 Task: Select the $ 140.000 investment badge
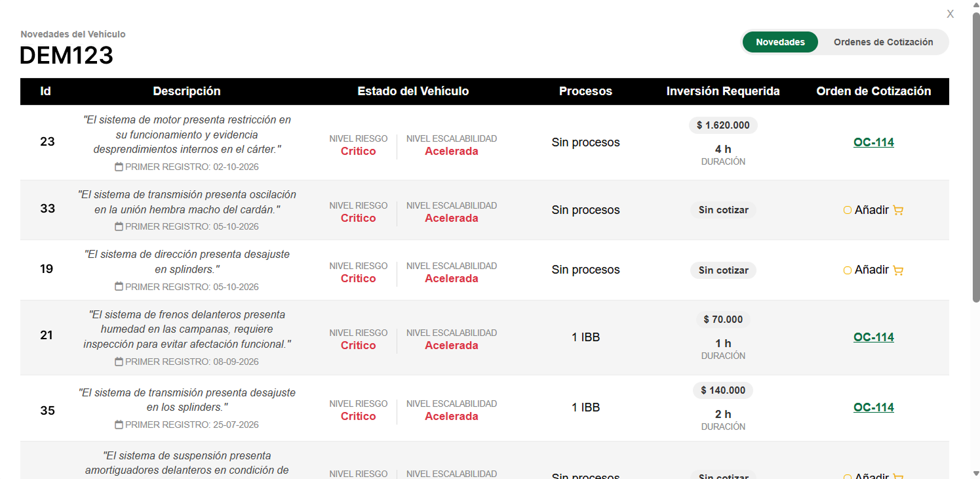[x=723, y=390]
